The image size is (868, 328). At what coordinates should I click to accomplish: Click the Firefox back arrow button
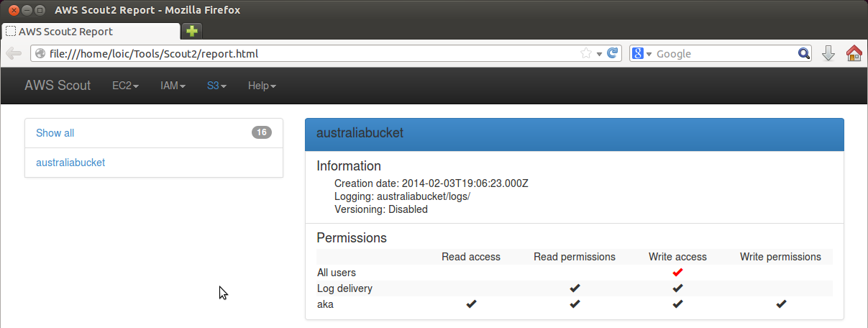click(14, 53)
